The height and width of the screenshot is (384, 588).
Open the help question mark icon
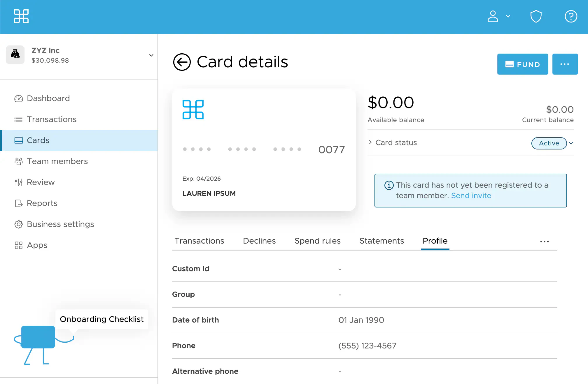point(571,16)
